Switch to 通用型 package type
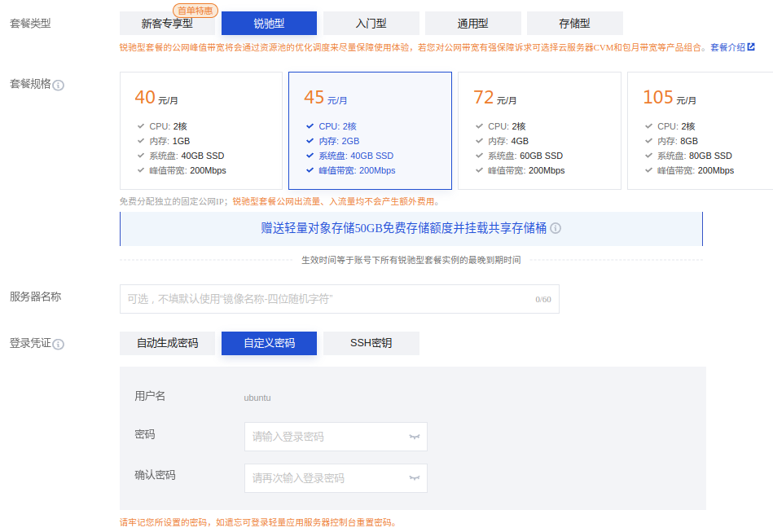The image size is (773, 532). click(472, 24)
